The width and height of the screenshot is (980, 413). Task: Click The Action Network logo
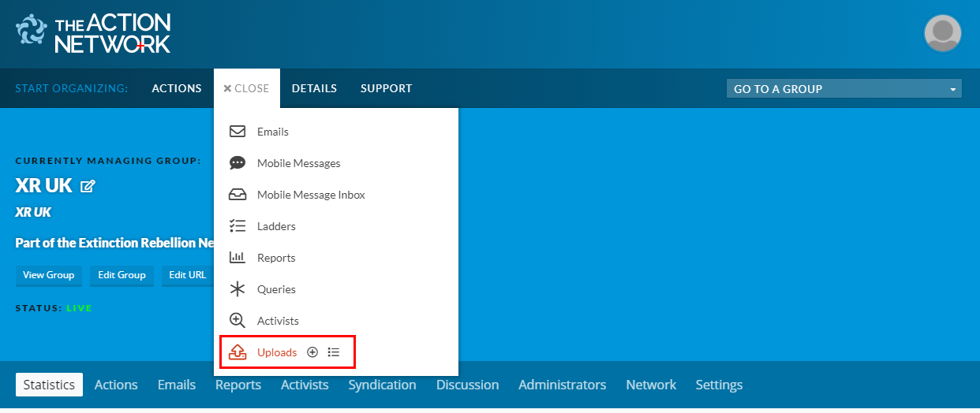pos(93,33)
